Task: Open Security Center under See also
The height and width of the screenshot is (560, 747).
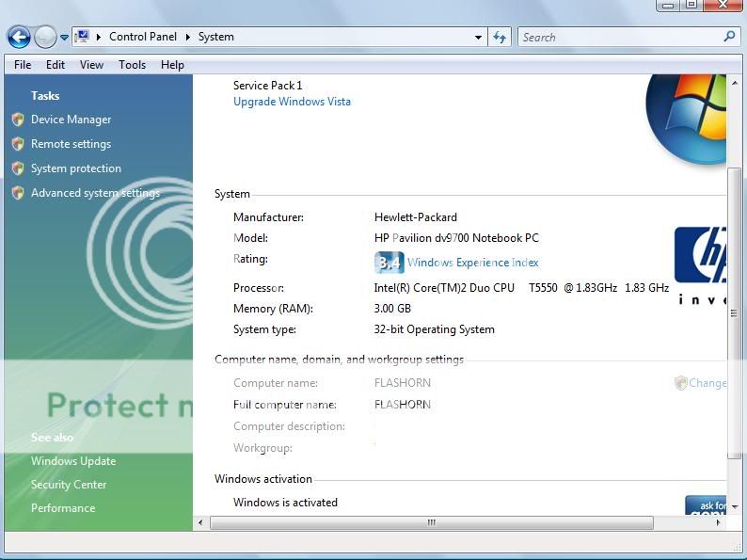Action: (x=69, y=484)
